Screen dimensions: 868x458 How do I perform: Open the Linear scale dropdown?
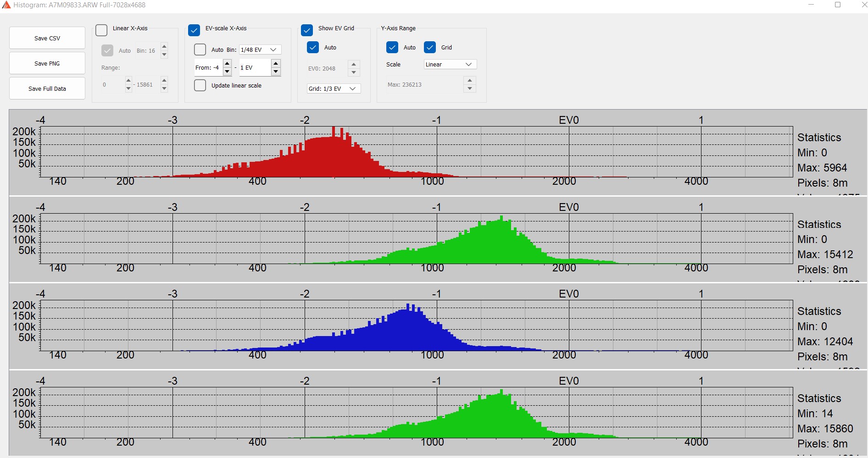point(450,64)
